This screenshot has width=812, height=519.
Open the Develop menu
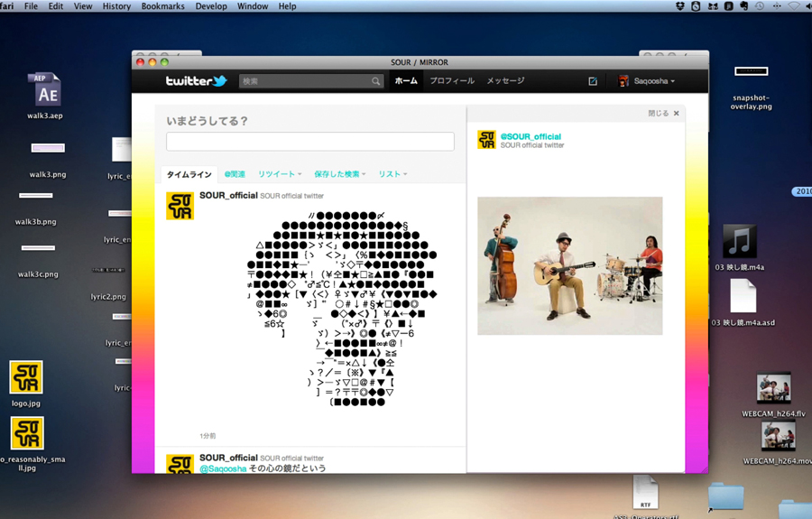pos(211,6)
